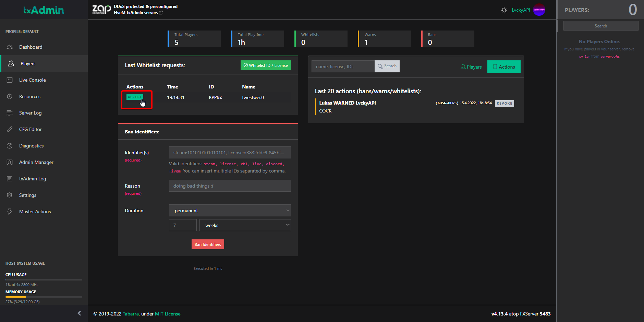Click the Master Actions lightning icon
This screenshot has width=644, height=322.
click(10, 212)
